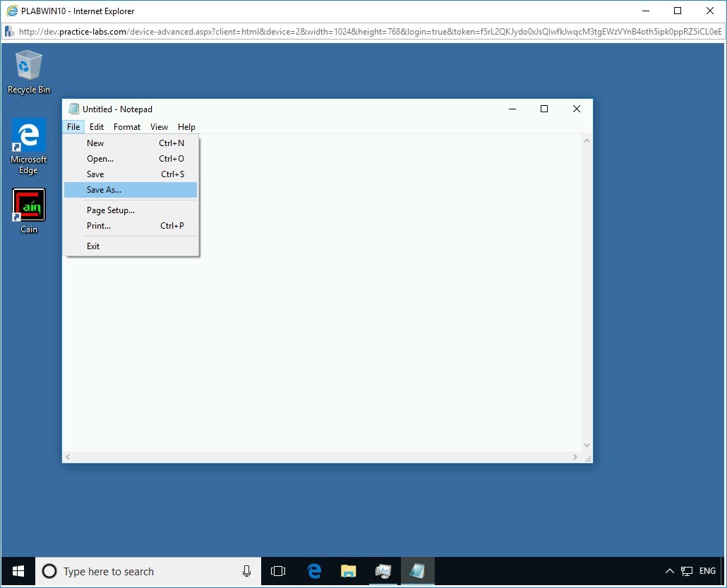Click the Edge icon on the taskbar
The width and height of the screenshot is (727, 588).
[313, 571]
